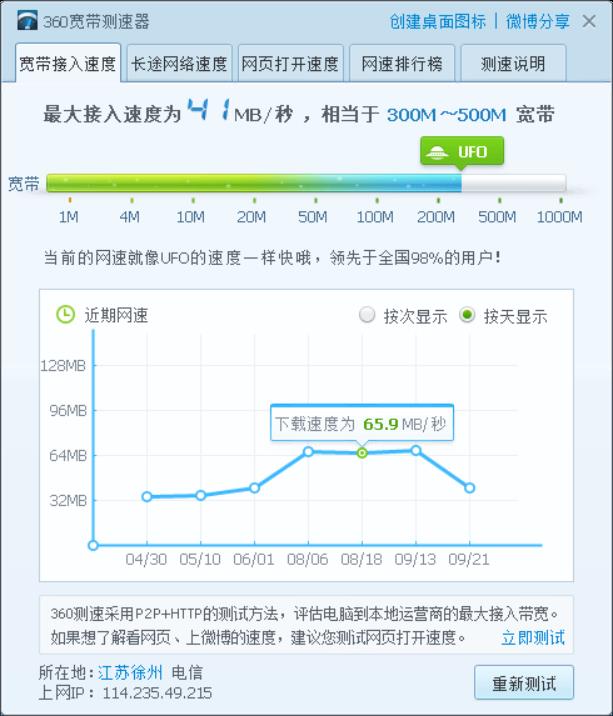Select the 09/13 chart data point
Image resolution: width=613 pixels, height=716 pixels.
pyautogui.click(x=416, y=451)
